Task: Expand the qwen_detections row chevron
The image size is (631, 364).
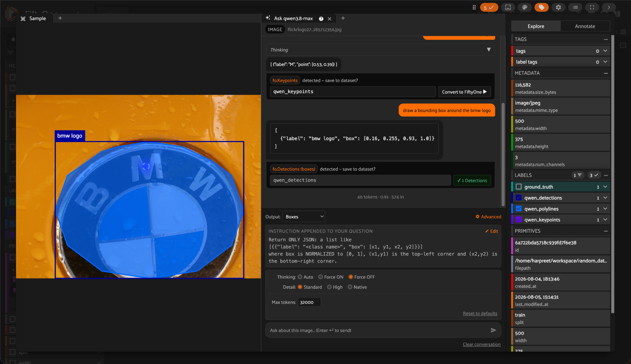Action: click(605, 198)
